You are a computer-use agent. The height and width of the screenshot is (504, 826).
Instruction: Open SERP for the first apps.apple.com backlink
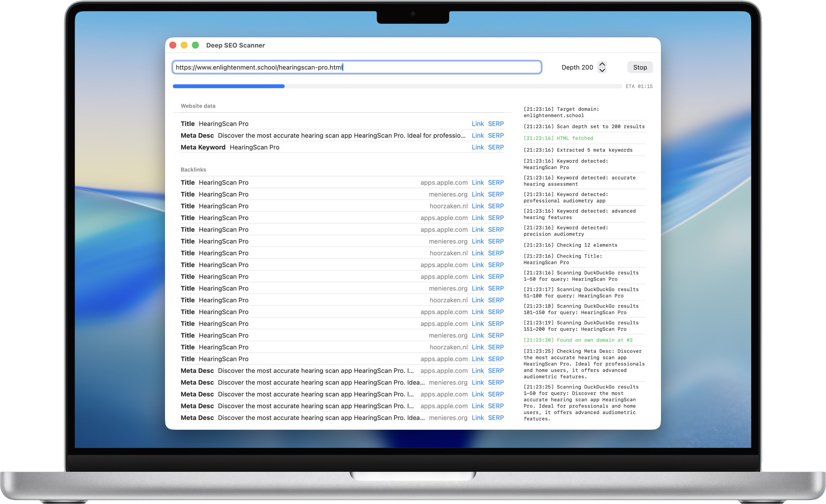[496, 182]
